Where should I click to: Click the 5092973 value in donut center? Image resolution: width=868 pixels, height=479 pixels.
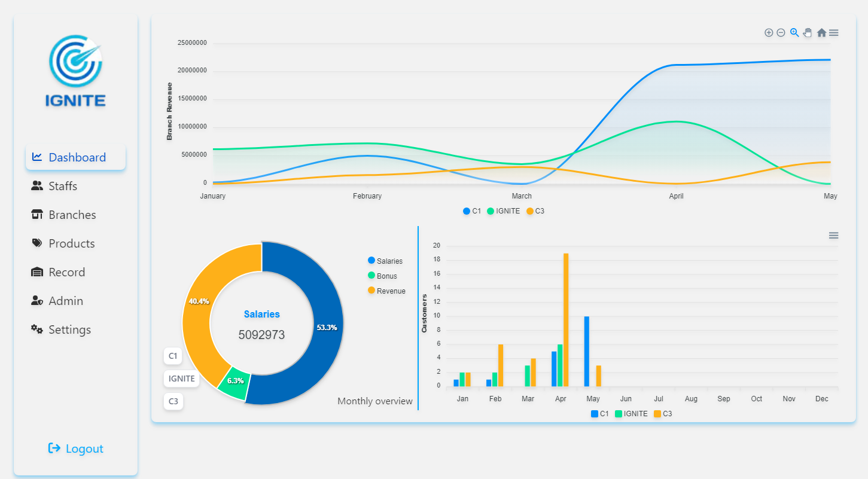coord(261,335)
